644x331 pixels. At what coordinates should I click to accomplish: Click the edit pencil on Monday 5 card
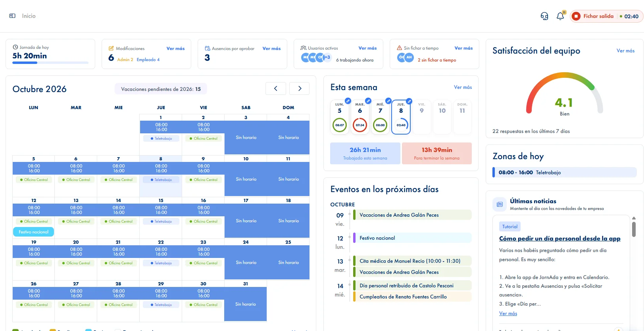(348, 101)
